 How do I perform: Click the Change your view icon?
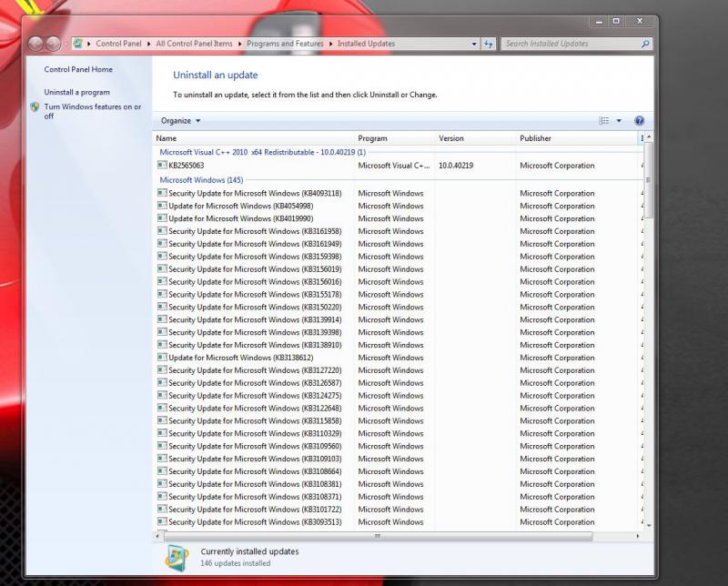[604, 121]
